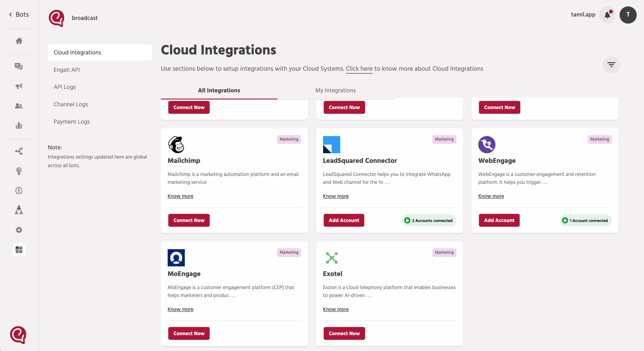Click the Mailchimp logo
The height and width of the screenshot is (351, 644).
[176, 145]
